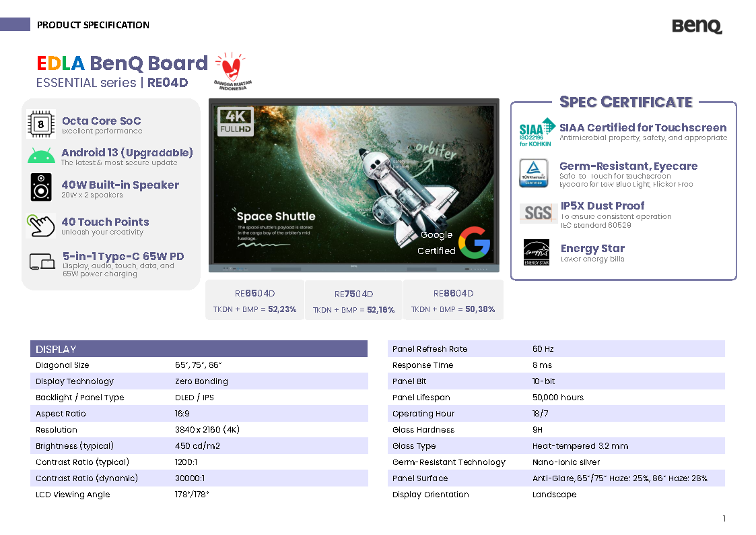Click 'TKDN + BMP = 50,38%' text
This screenshot has width=756, height=535.
point(453,309)
